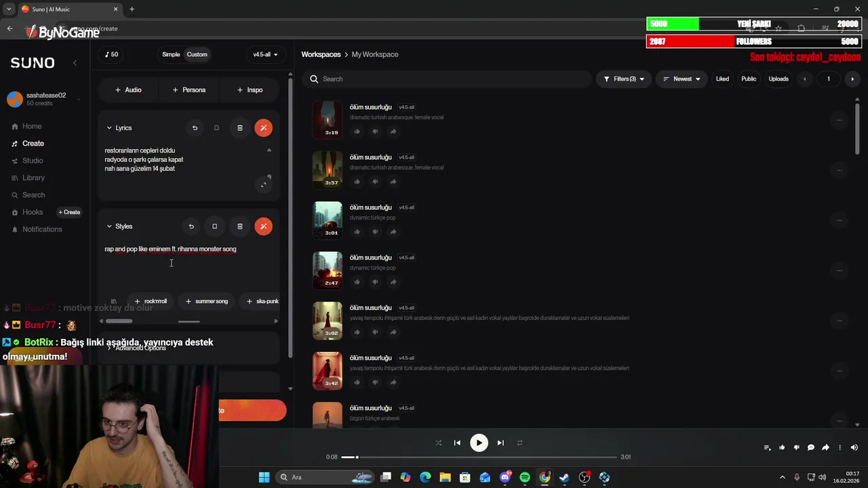
Task: Seek in the song progress bar
Action: click(x=479, y=457)
